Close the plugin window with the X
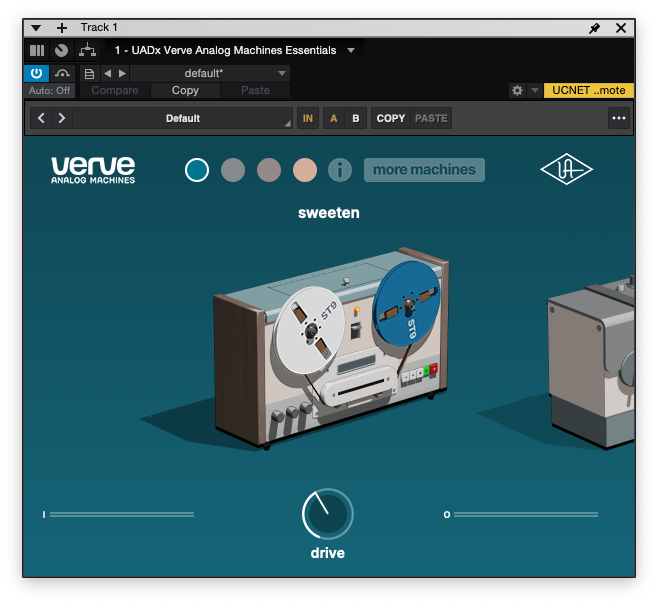The width and height of the screenshot is (658, 604). (x=621, y=28)
